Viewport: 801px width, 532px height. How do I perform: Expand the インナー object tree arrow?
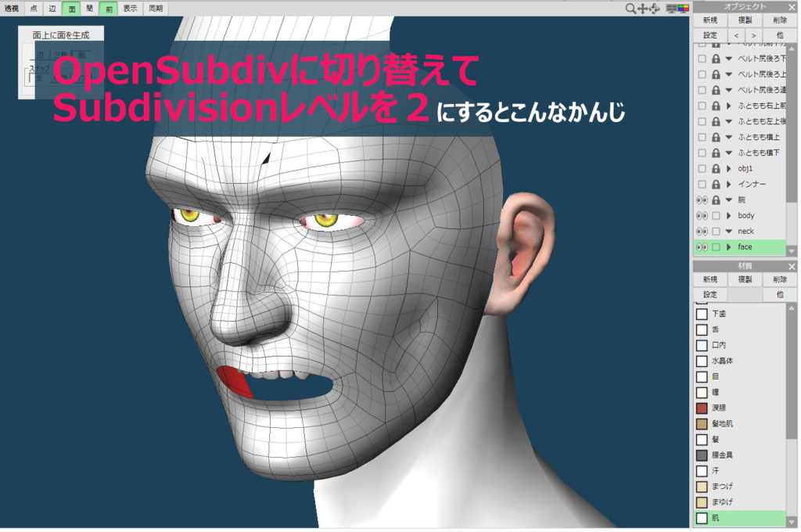click(x=729, y=184)
